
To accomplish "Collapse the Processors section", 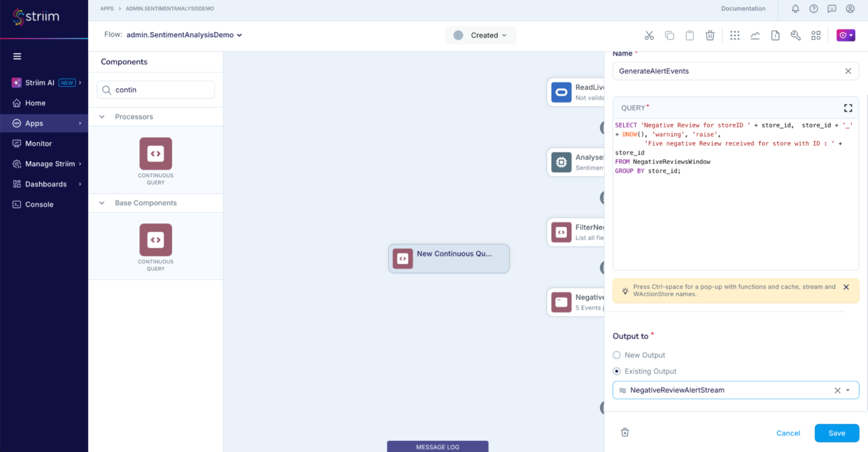I will pos(102,117).
